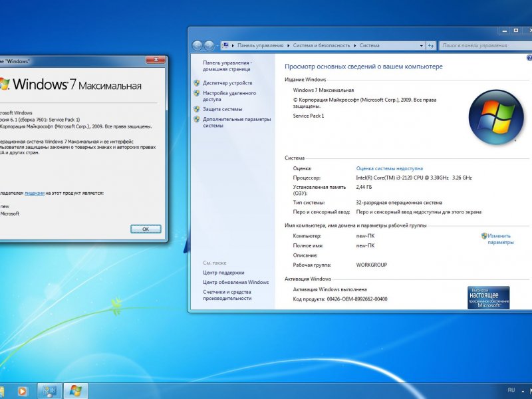Select Система и безопасность breadcrumb segment

click(321, 45)
